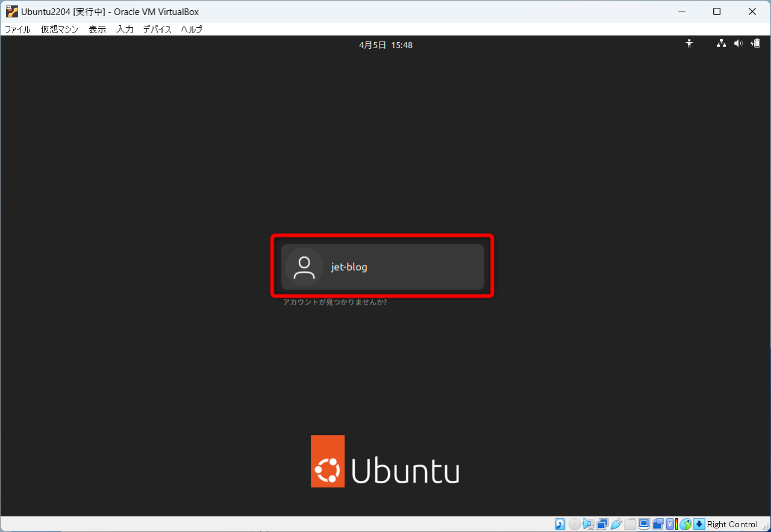Image resolution: width=771 pixels, height=532 pixels.
Task: Click the jet-blog user avatar image
Action: [x=303, y=267]
